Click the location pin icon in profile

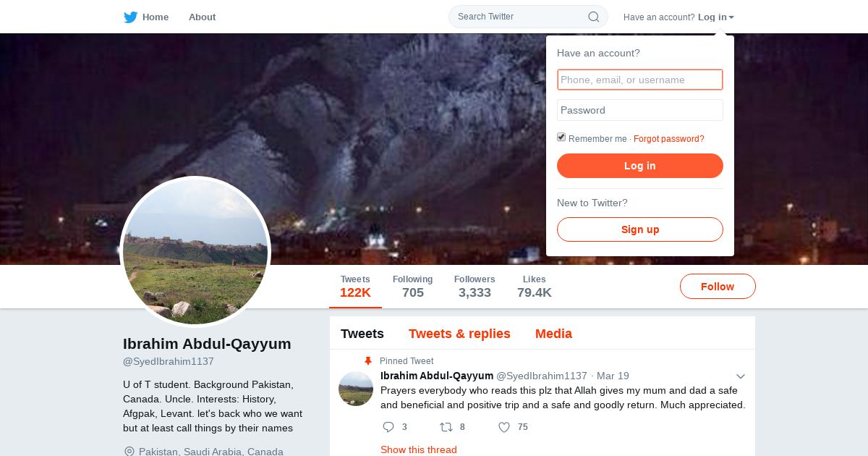pyautogui.click(x=129, y=452)
